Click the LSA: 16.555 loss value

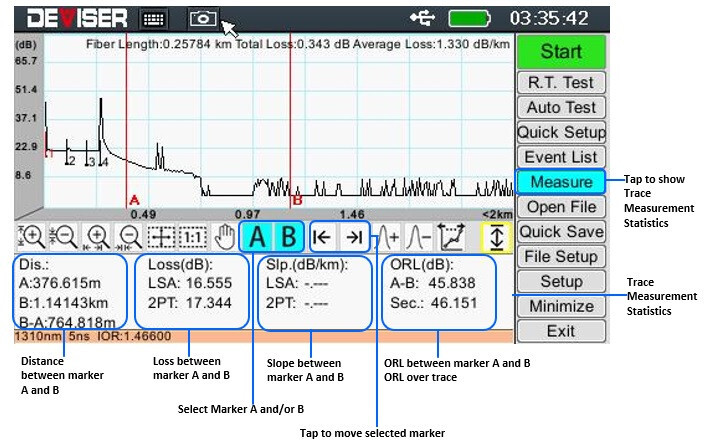point(190,283)
